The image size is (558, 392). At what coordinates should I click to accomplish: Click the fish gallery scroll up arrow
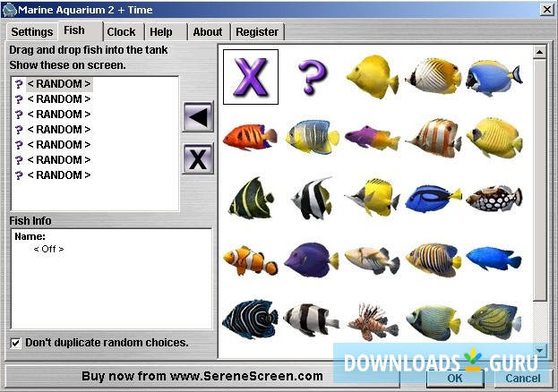(539, 52)
